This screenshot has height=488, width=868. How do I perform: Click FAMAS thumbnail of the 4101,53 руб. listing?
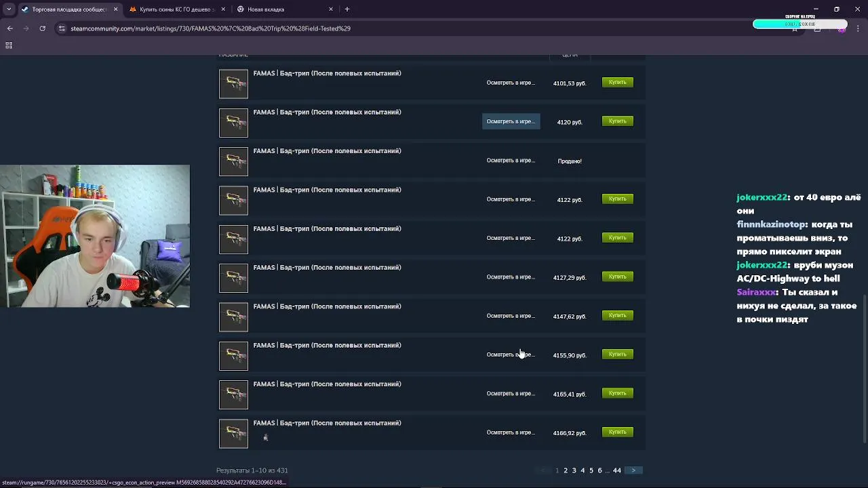[x=233, y=84]
